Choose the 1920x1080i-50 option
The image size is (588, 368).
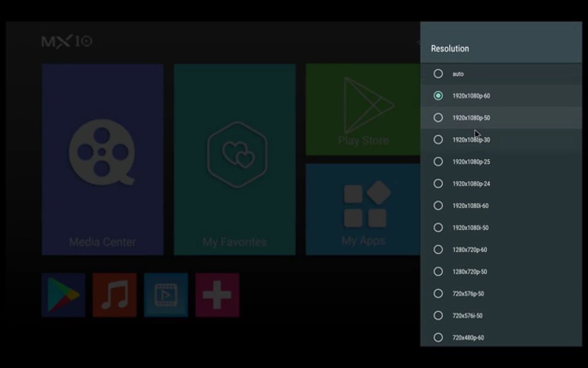501,228
